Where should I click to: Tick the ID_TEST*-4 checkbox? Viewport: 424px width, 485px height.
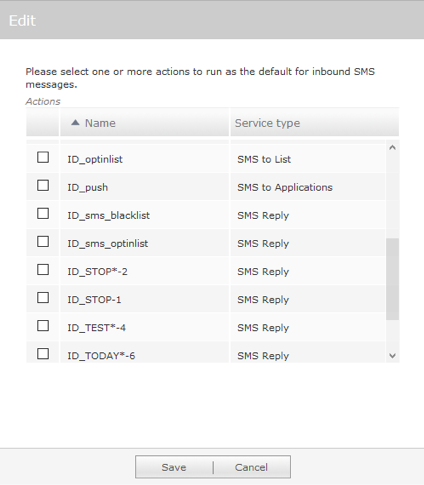click(x=43, y=325)
